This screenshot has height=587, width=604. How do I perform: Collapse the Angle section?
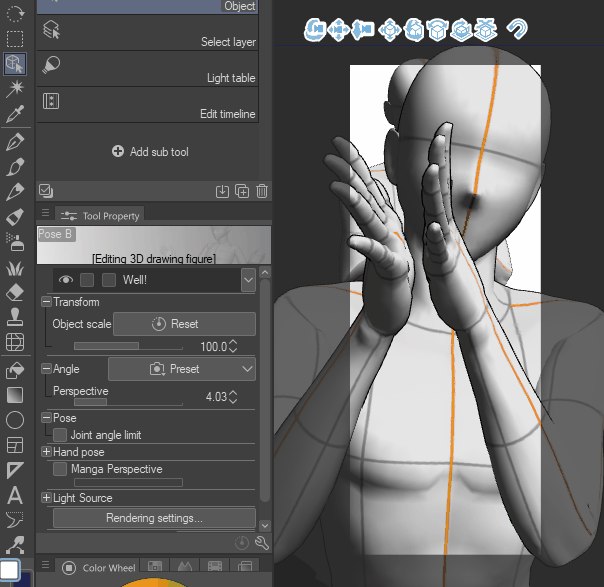click(x=46, y=369)
